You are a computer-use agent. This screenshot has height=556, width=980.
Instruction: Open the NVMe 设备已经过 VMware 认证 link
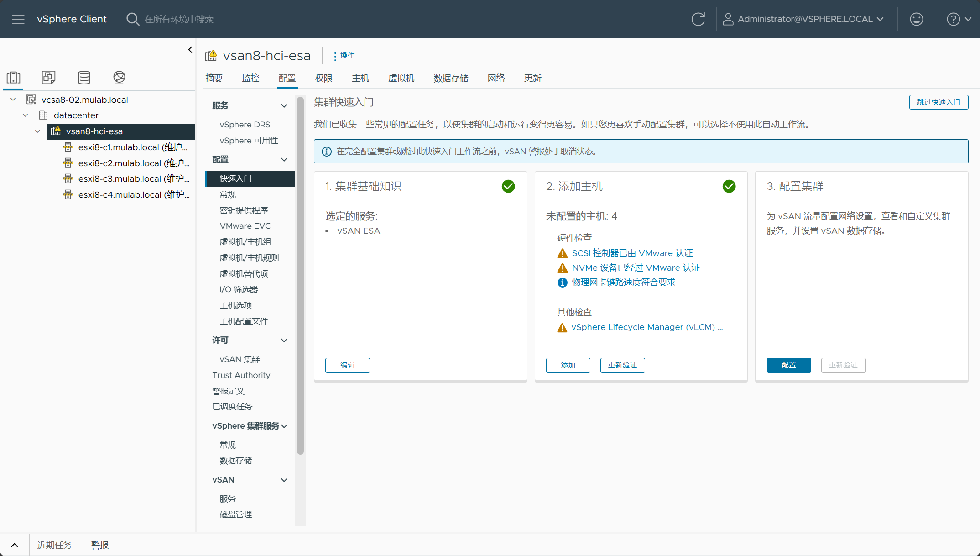(x=636, y=268)
